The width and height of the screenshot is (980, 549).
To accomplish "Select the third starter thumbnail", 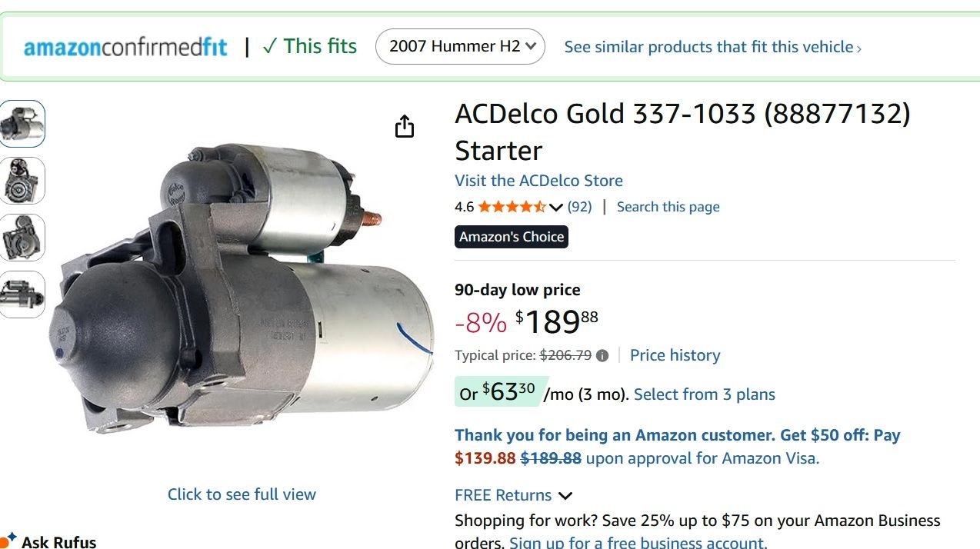I will click(22, 238).
